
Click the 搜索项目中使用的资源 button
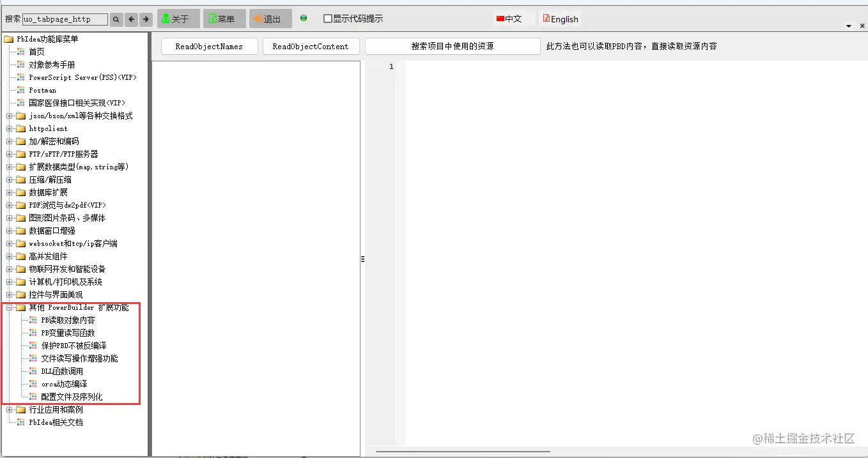[x=452, y=46]
